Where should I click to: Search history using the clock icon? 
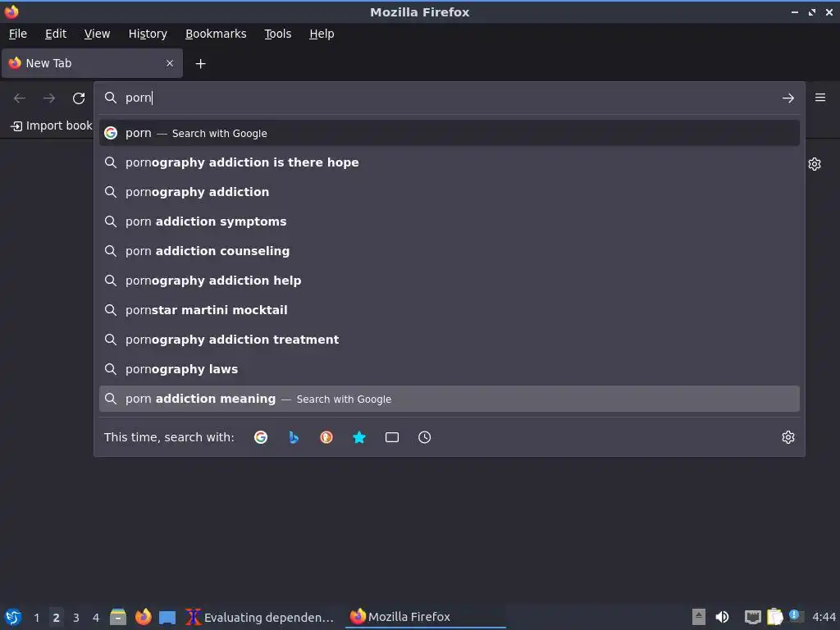coord(424,437)
